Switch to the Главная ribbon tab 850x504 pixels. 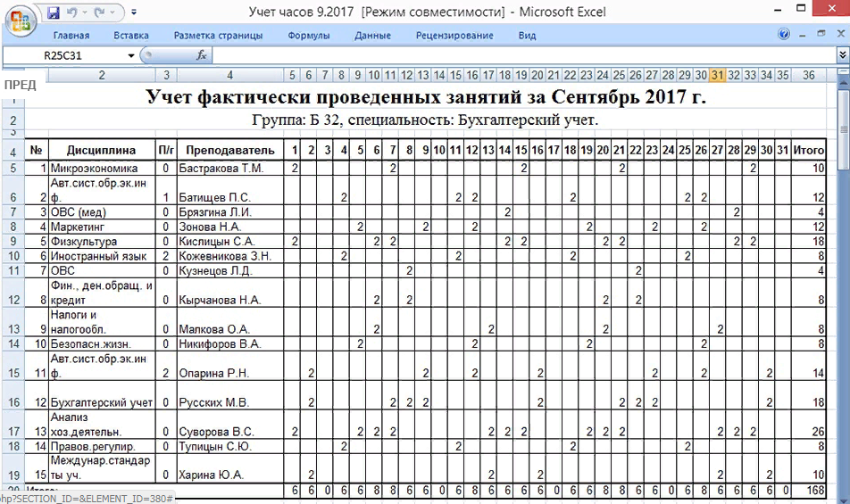(x=71, y=36)
